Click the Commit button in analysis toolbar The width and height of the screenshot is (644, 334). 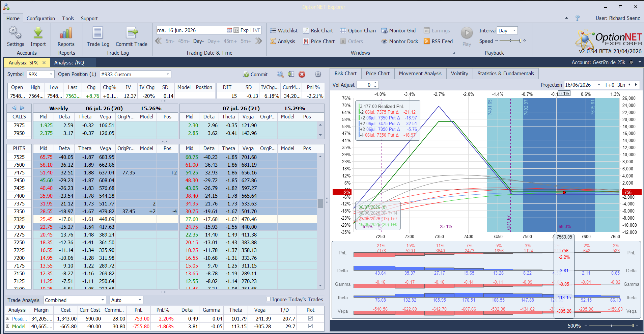(255, 74)
